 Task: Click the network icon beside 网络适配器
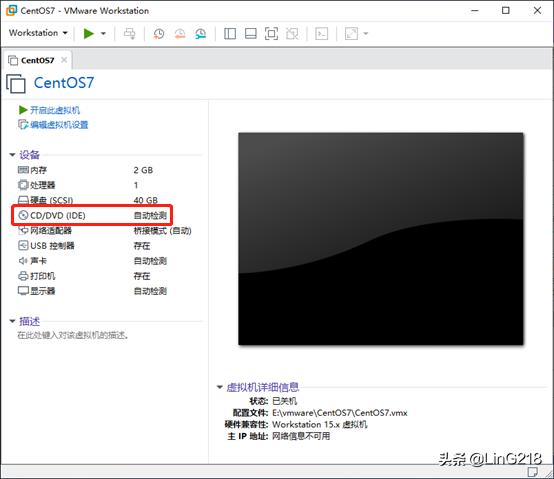[x=23, y=230]
